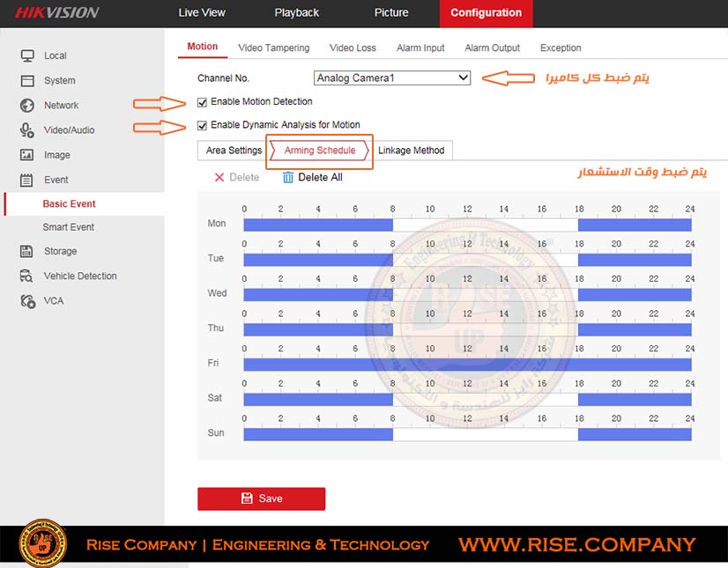
Task: Click the Storage disk icon
Action: coord(26,251)
